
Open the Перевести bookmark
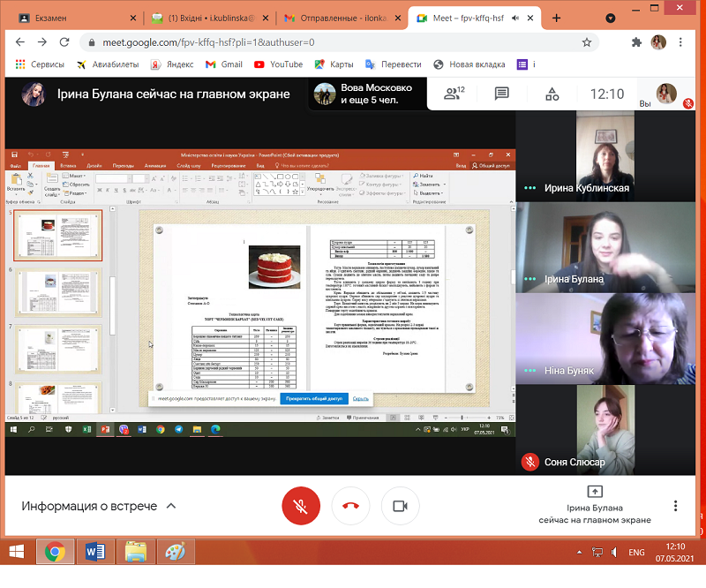(394, 64)
